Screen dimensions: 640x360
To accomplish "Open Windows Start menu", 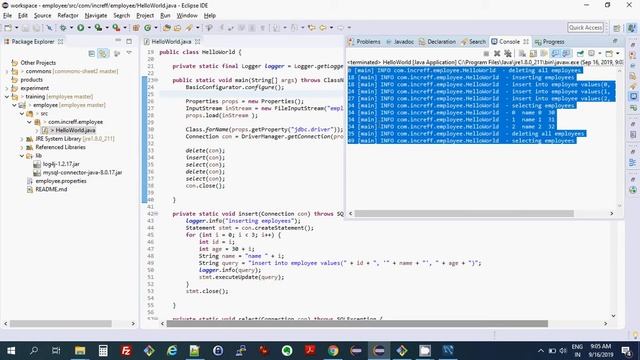I will point(11,351).
